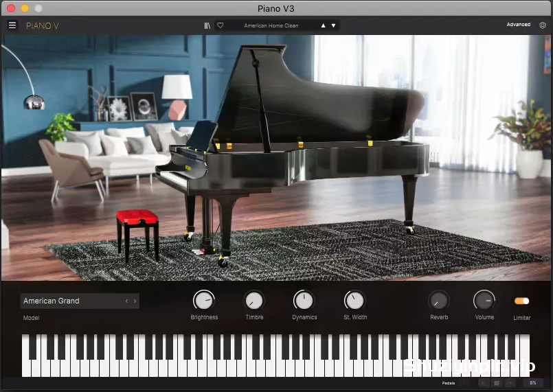Switch to previous piano model chevron
553x392 pixels.
[126, 301]
